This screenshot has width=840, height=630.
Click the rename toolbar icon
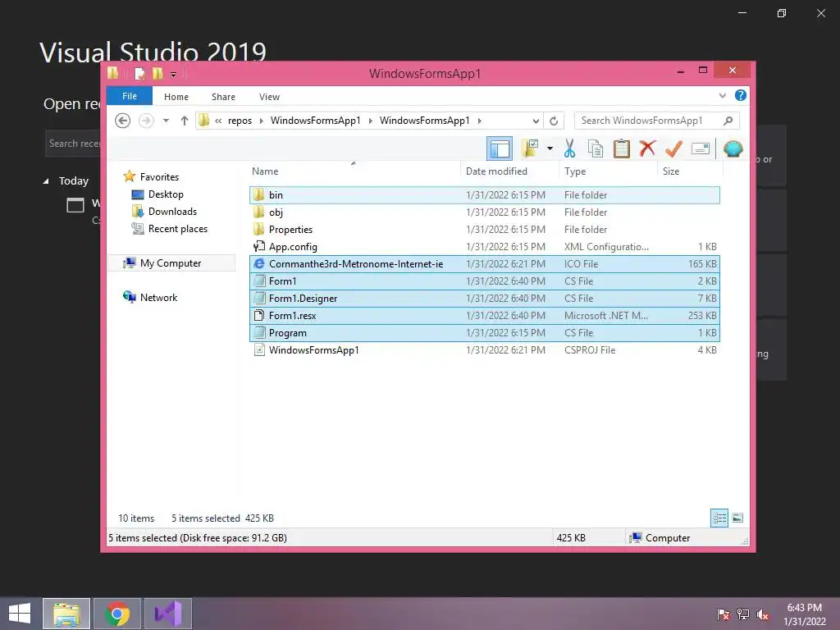point(701,148)
